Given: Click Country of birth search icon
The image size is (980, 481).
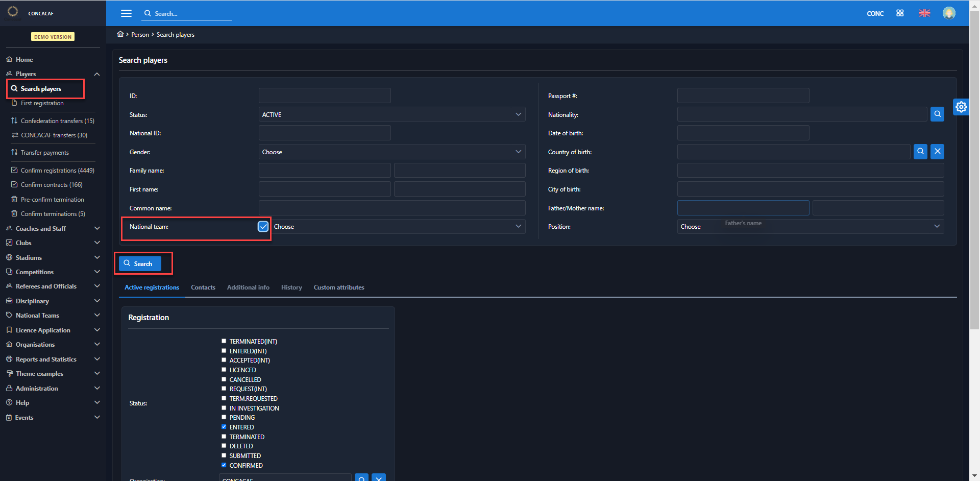Looking at the screenshot, I should click(x=920, y=152).
